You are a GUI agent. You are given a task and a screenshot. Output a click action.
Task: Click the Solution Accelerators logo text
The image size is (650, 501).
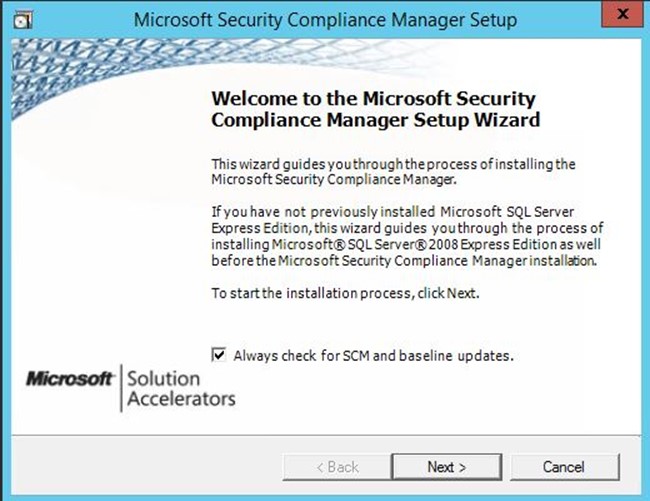point(181,389)
